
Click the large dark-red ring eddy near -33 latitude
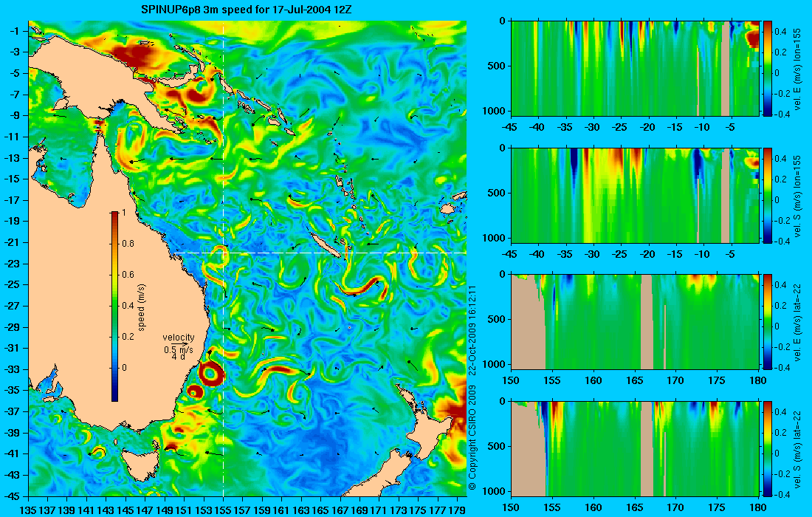pyautogui.click(x=211, y=373)
